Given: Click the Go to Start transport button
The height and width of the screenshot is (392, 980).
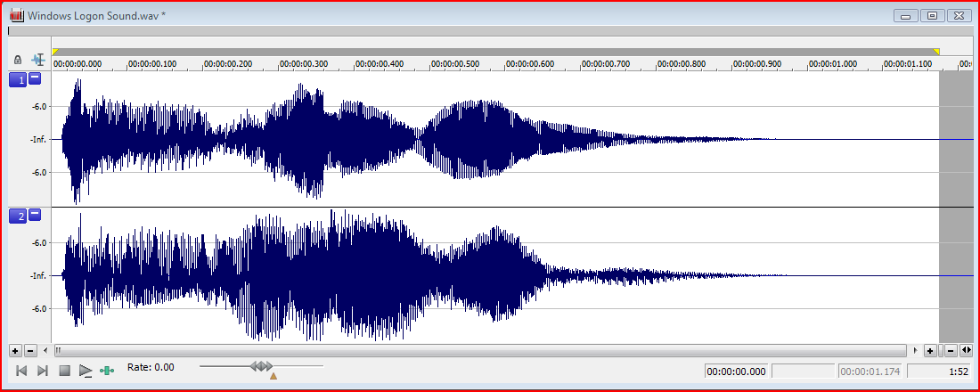Looking at the screenshot, I should click(21, 371).
